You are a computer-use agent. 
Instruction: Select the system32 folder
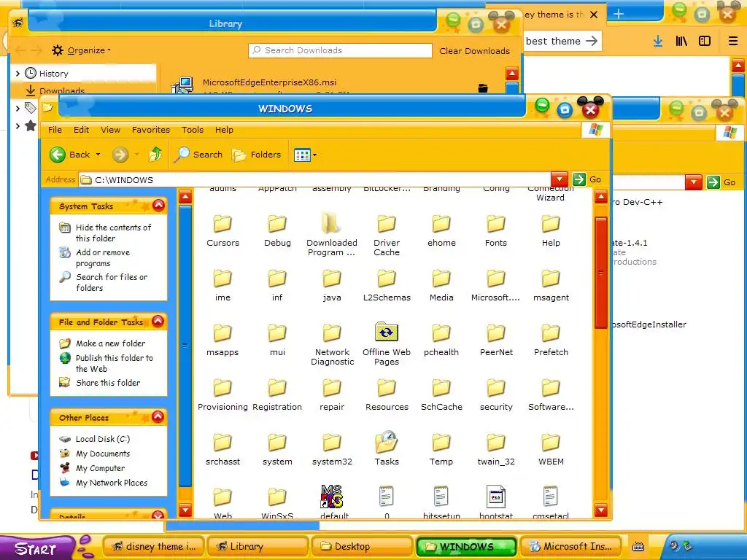(332, 449)
